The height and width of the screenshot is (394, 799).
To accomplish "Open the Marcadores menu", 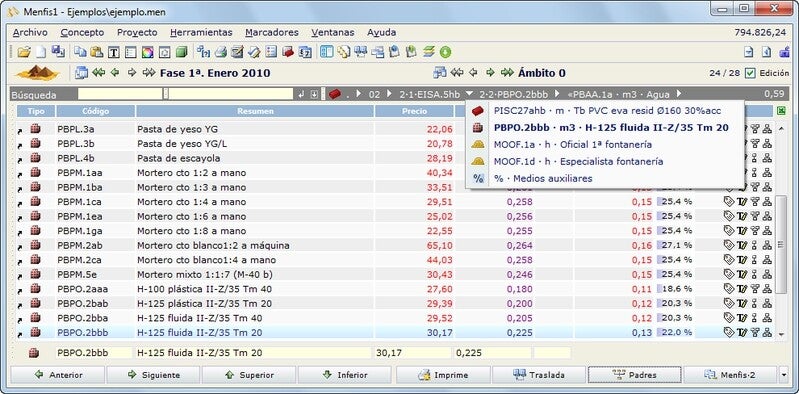I will [x=272, y=32].
